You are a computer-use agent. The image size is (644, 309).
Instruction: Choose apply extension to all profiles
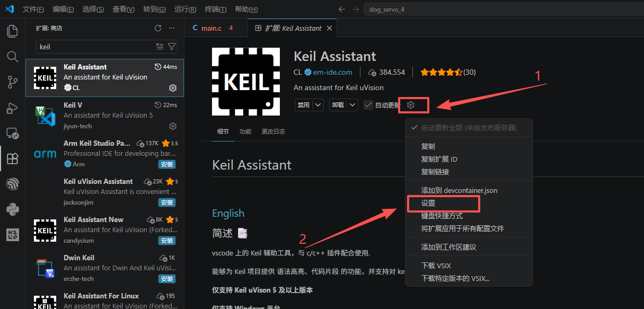point(469,228)
